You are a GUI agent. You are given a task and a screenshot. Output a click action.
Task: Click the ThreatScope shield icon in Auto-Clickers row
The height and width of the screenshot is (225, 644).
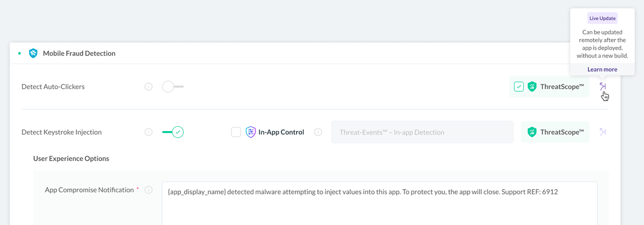point(532,87)
